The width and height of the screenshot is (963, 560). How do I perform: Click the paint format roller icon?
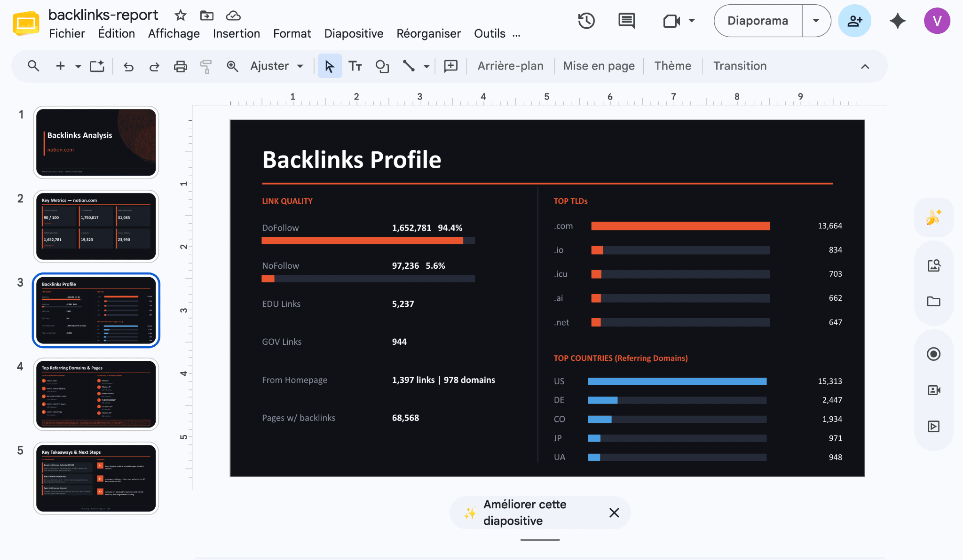point(206,66)
